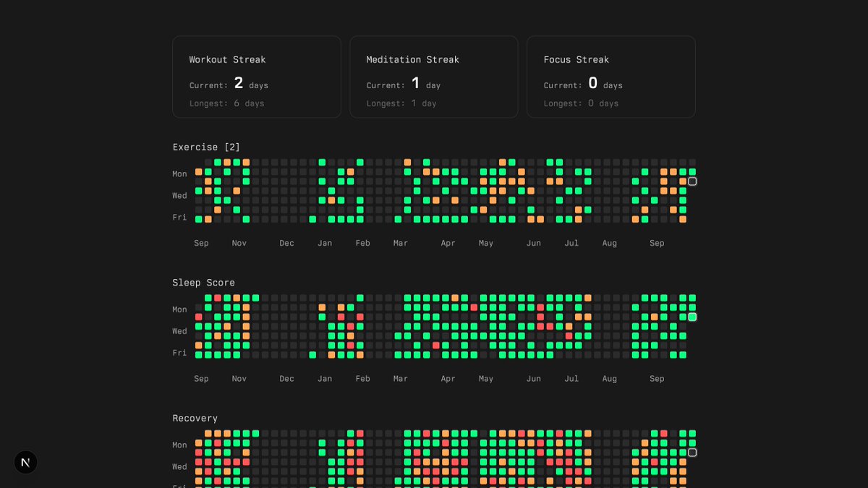Screen dimensions: 868x488
Task: Click the current value '1' in Meditation Streak
Action: pyautogui.click(x=415, y=83)
